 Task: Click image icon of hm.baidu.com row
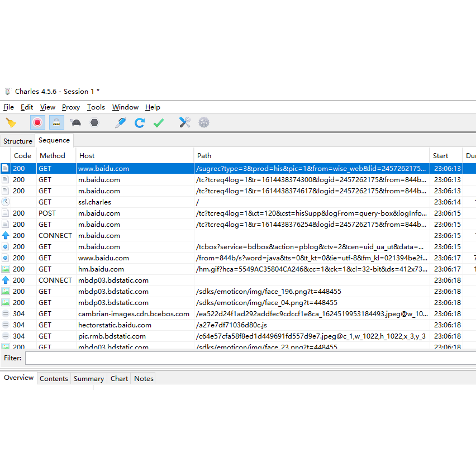point(6,269)
